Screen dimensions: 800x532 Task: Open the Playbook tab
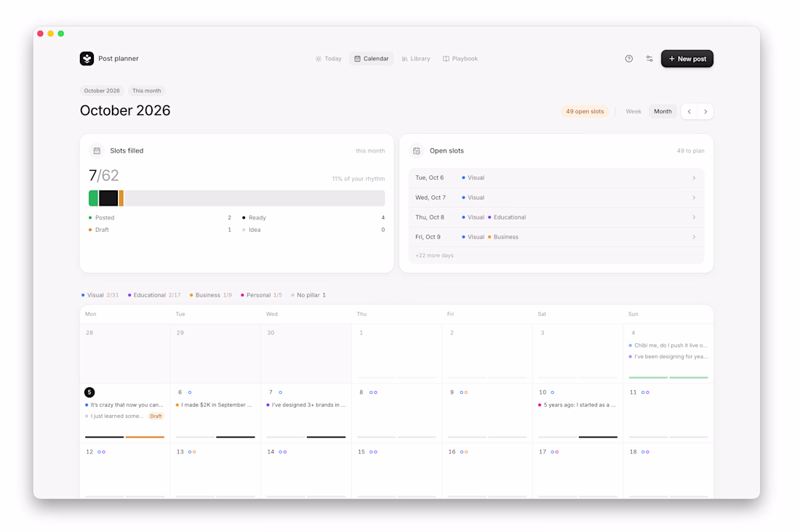pos(460,59)
